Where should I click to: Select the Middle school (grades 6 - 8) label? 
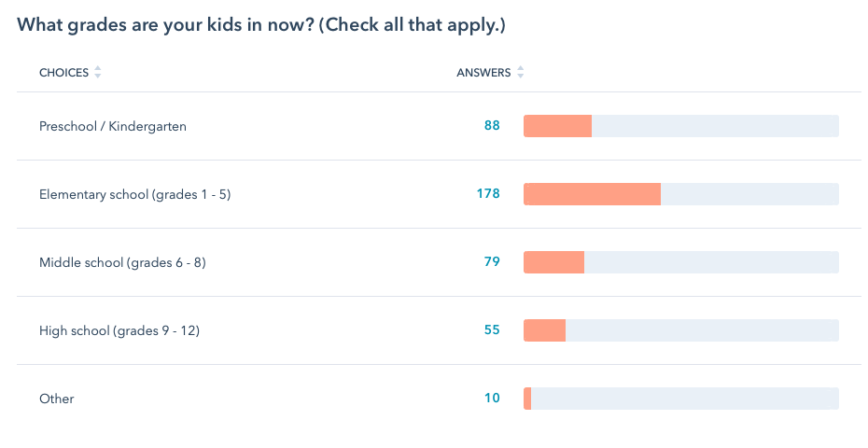click(x=122, y=262)
